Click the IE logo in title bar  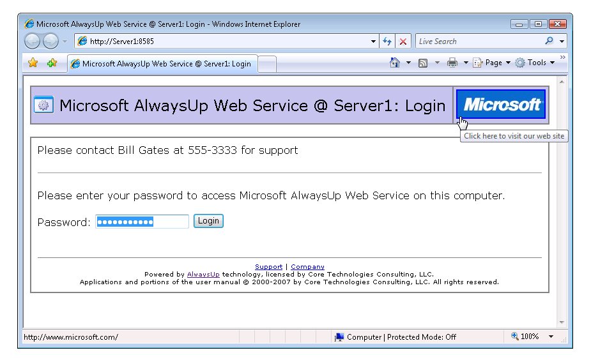pyautogui.click(x=29, y=24)
